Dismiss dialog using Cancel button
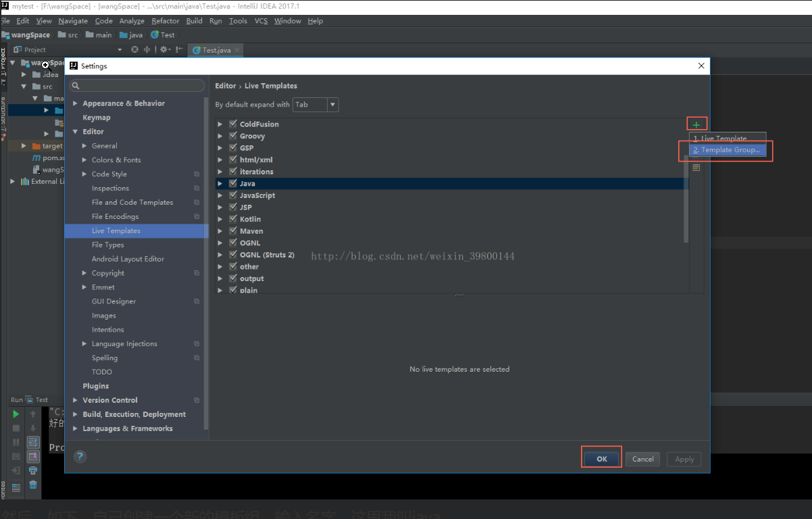 [x=642, y=459]
